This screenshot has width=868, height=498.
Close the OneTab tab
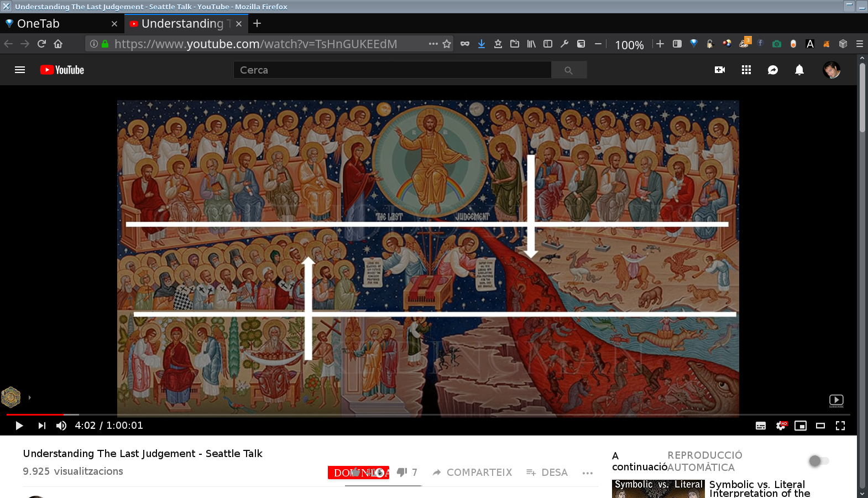(114, 24)
